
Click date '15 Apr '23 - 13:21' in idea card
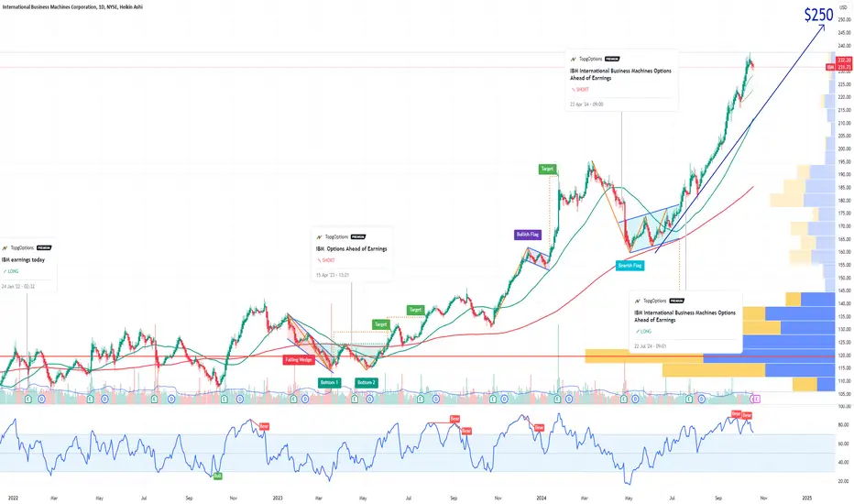tap(333, 275)
